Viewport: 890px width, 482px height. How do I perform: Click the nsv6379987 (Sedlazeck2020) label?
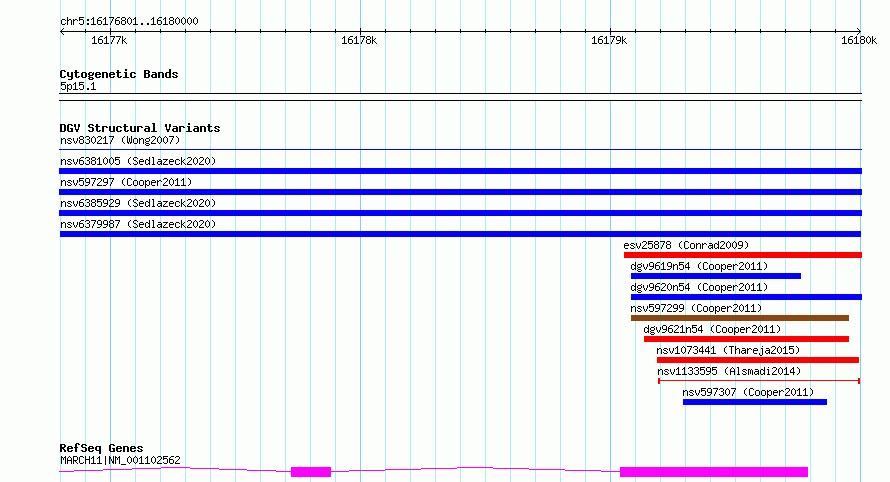138,224
